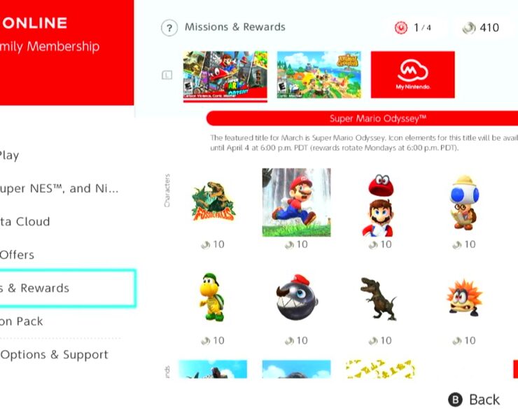Viewport: 518px width, 420px height.
Task: Select the captured Chain Chomp icon
Action: tap(296, 297)
